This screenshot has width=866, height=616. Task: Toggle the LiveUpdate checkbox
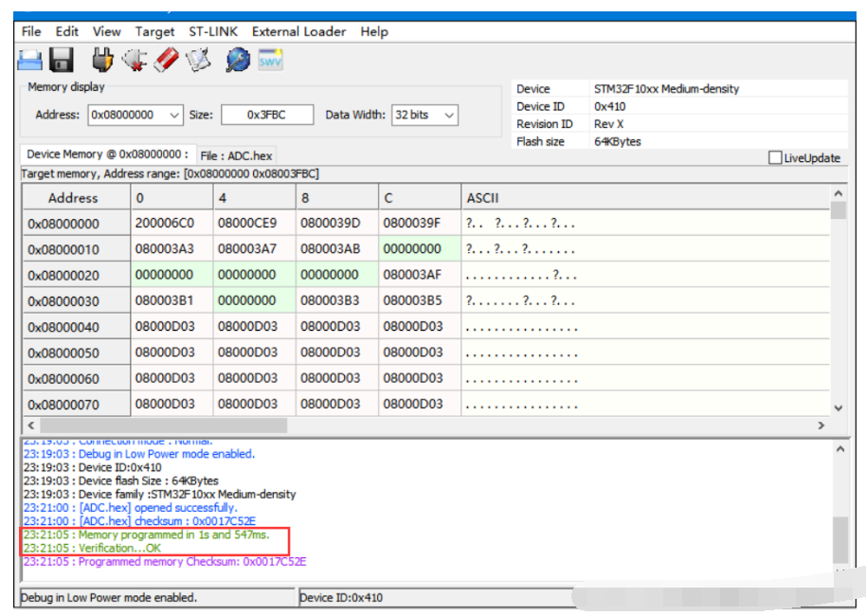(775, 158)
